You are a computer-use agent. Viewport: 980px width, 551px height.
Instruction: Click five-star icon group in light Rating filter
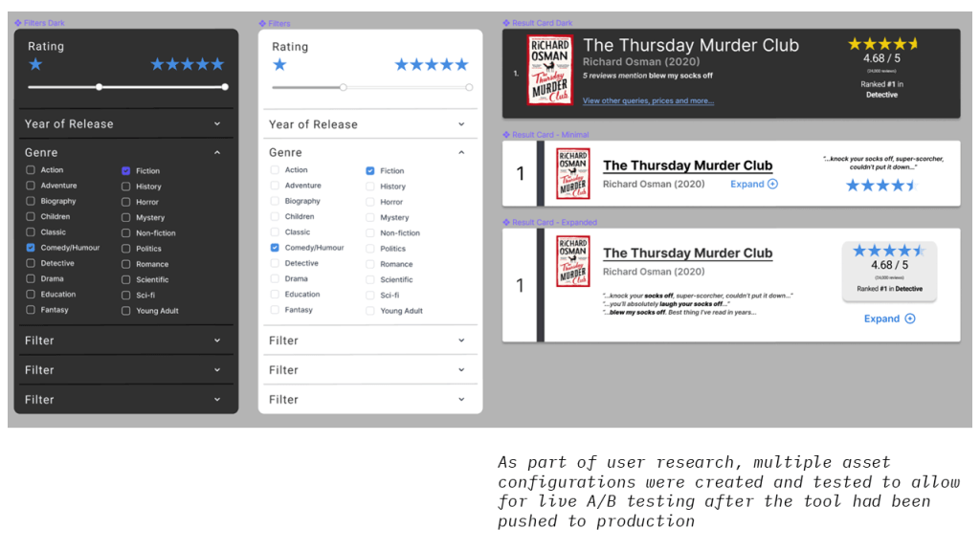tap(432, 65)
